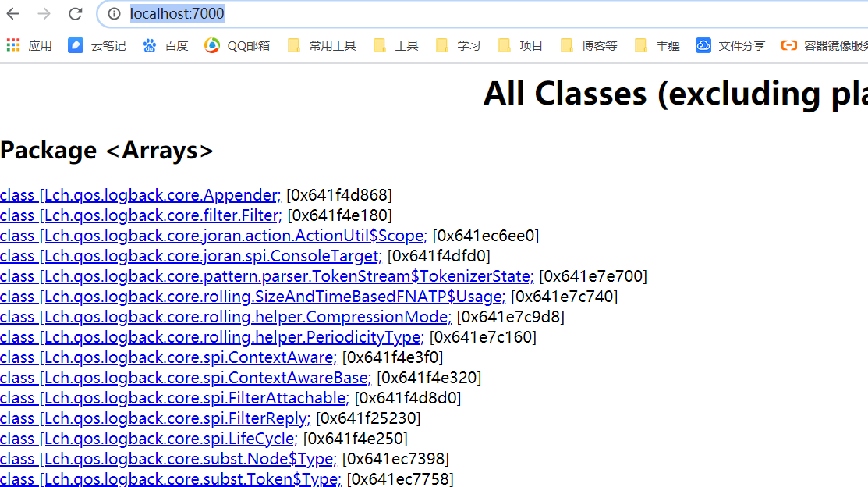Click the back navigation arrow
868x487 pixels.
16,13
